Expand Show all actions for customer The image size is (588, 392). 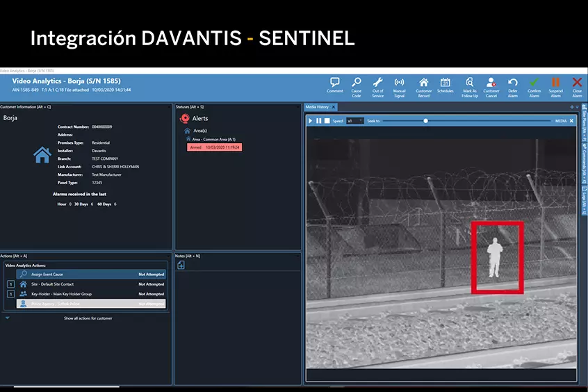click(x=88, y=318)
